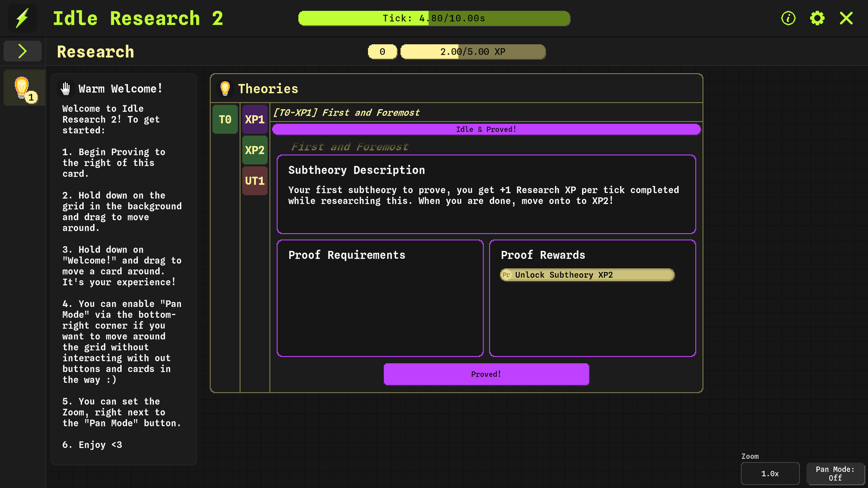Open settings with the gear icon
Image resolution: width=868 pixels, height=488 pixels.
tap(817, 18)
